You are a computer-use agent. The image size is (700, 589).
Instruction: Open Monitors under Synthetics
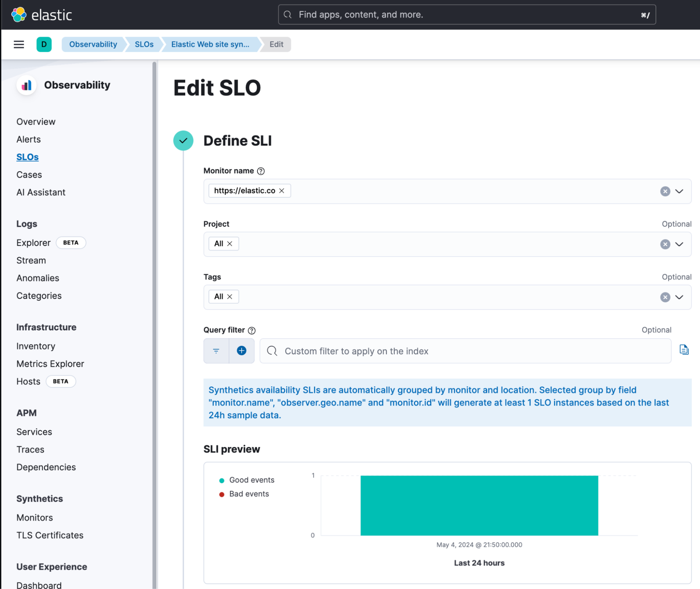(x=34, y=518)
